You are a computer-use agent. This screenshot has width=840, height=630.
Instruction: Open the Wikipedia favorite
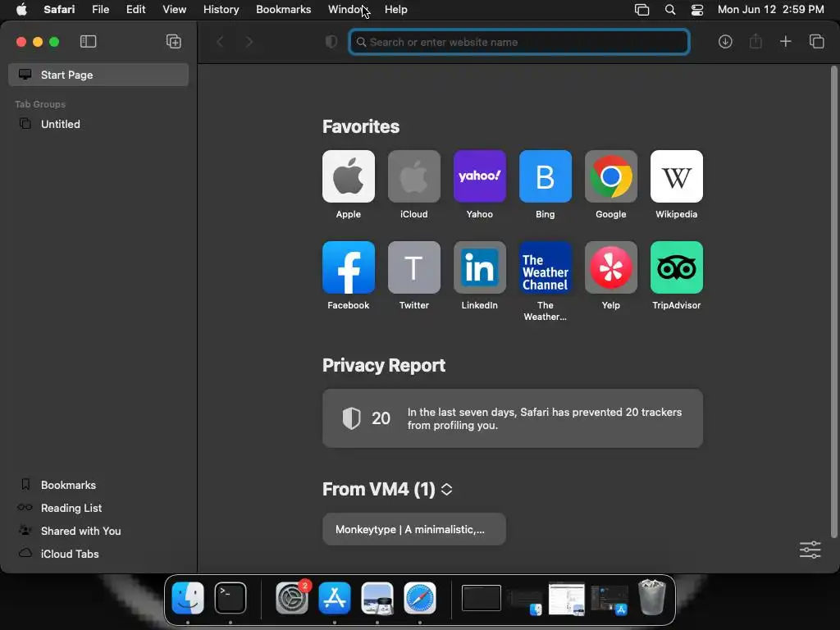point(677,176)
